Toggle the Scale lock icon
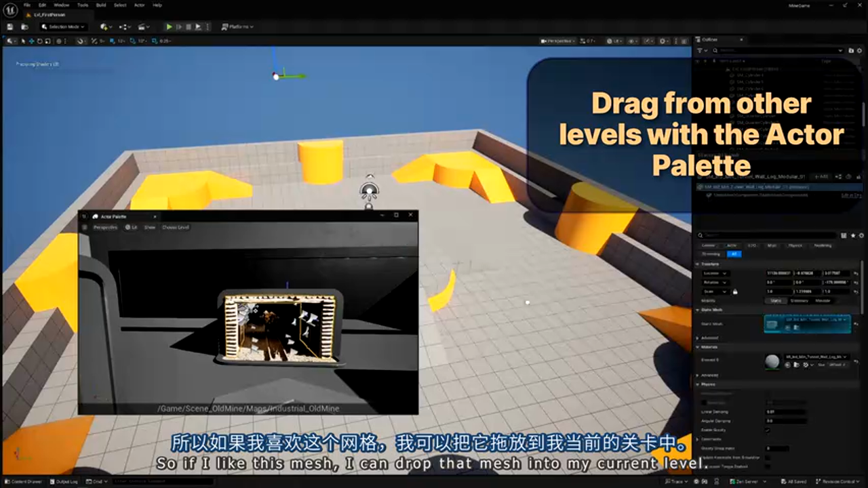This screenshot has height=488, width=868. [x=734, y=291]
